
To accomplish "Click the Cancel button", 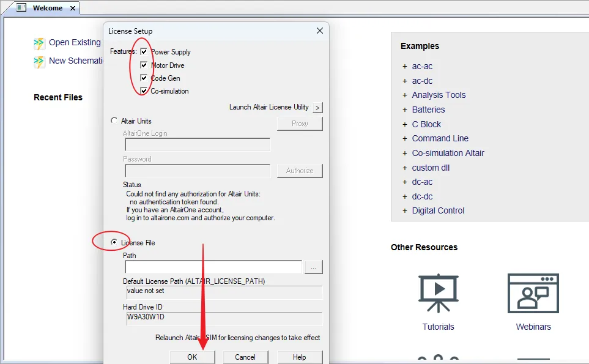I will pyautogui.click(x=245, y=357).
